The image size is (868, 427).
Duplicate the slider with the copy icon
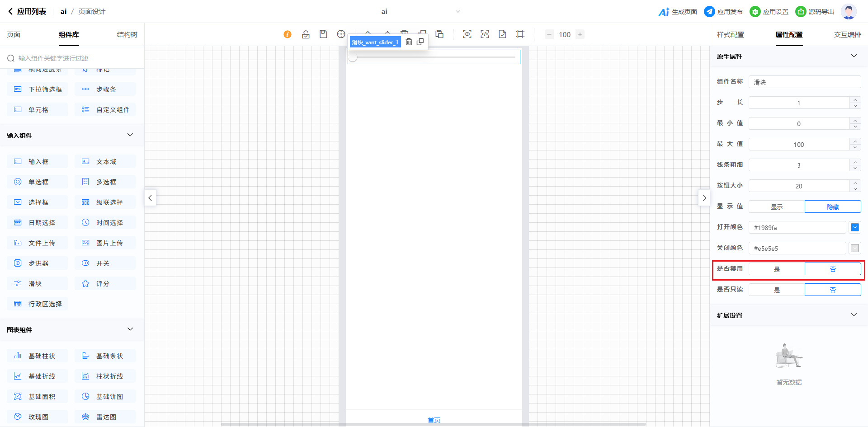click(420, 42)
